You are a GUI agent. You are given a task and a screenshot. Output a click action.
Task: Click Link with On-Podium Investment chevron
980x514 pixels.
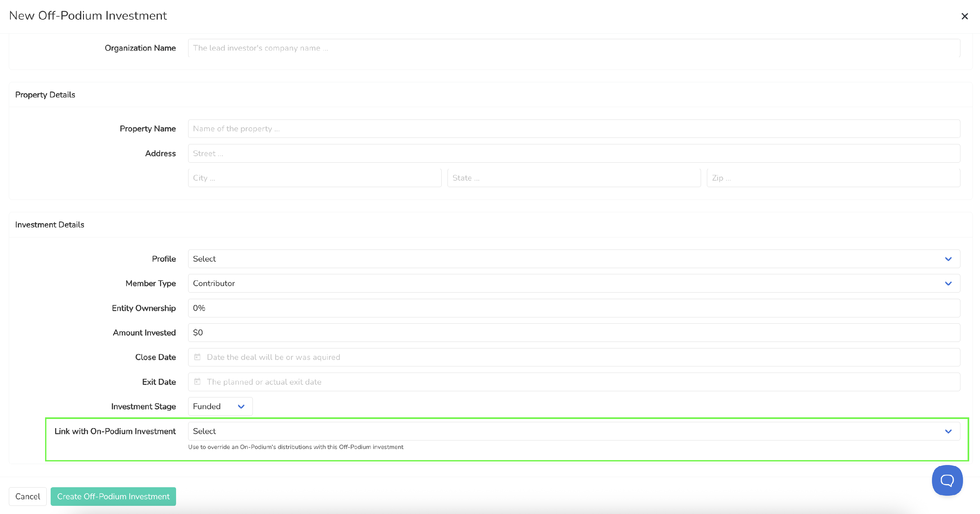coord(948,431)
